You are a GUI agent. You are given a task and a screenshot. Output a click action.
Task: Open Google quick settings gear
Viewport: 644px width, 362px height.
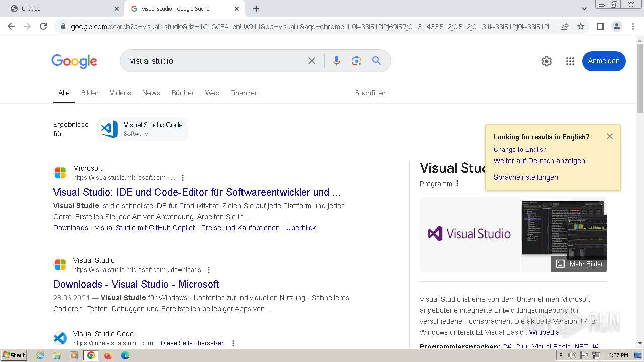(547, 61)
